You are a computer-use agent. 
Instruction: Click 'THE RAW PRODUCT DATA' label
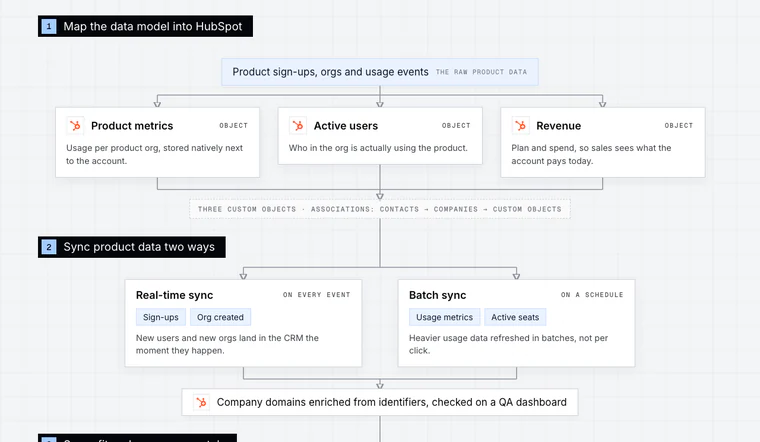481,72
